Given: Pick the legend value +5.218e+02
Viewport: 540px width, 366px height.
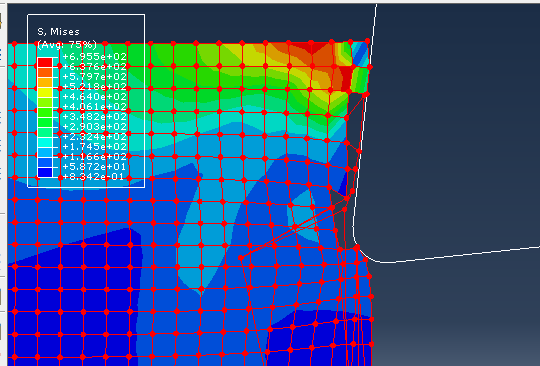Looking at the screenshot, I should coord(95,86).
